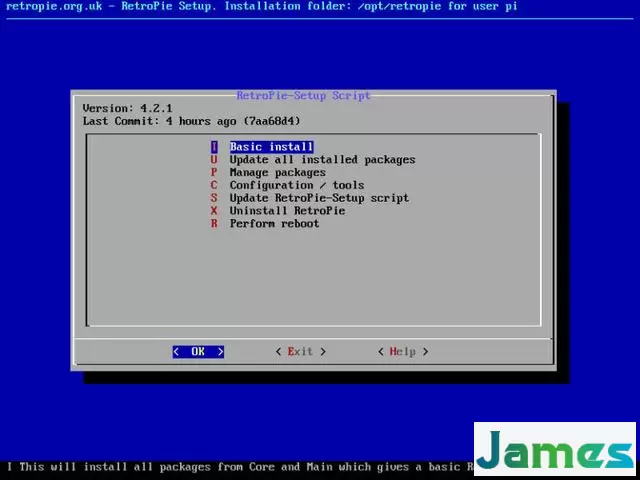The height and width of the screenshot is (480, 640).
Task: Click the Exit button
Action: click(x=300, y=351)
